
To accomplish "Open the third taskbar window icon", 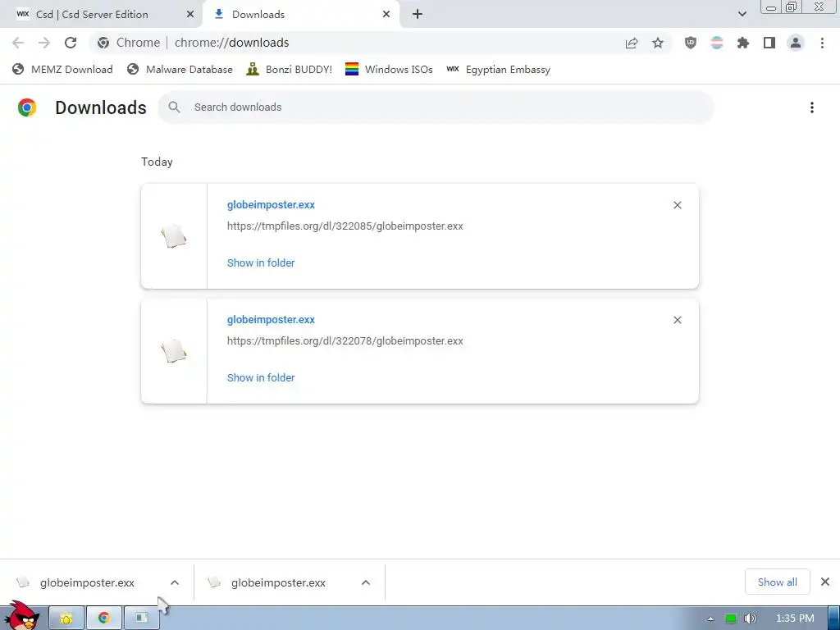I will (x=141, y=619).
